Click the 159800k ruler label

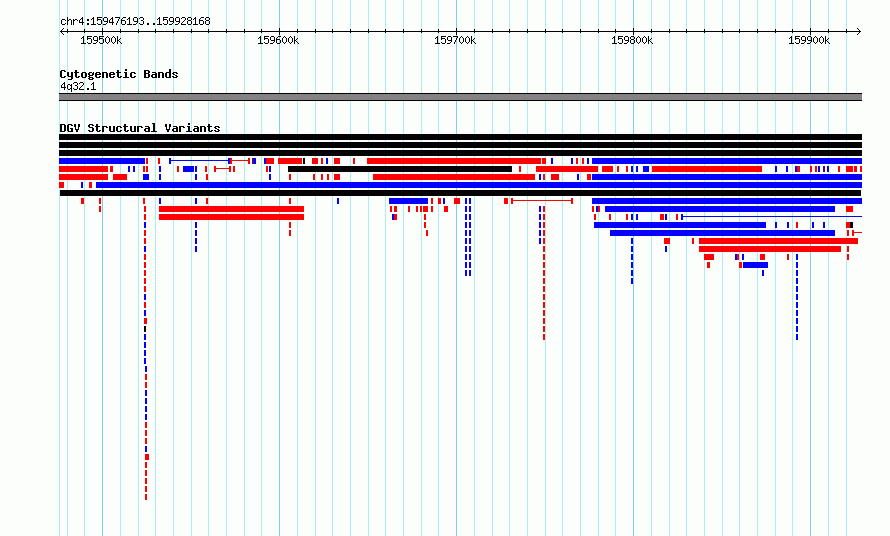click(632, 41)
